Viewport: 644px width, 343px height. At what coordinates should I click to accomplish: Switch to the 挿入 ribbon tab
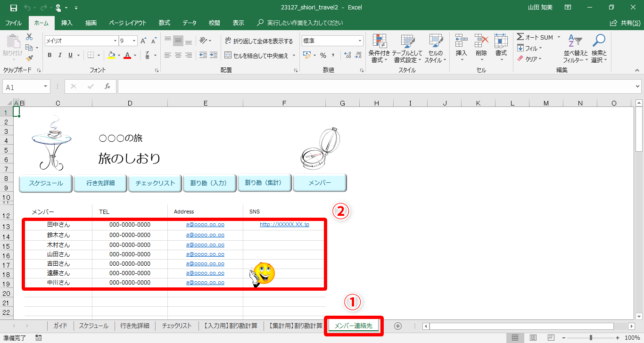[x=67, y=23]
